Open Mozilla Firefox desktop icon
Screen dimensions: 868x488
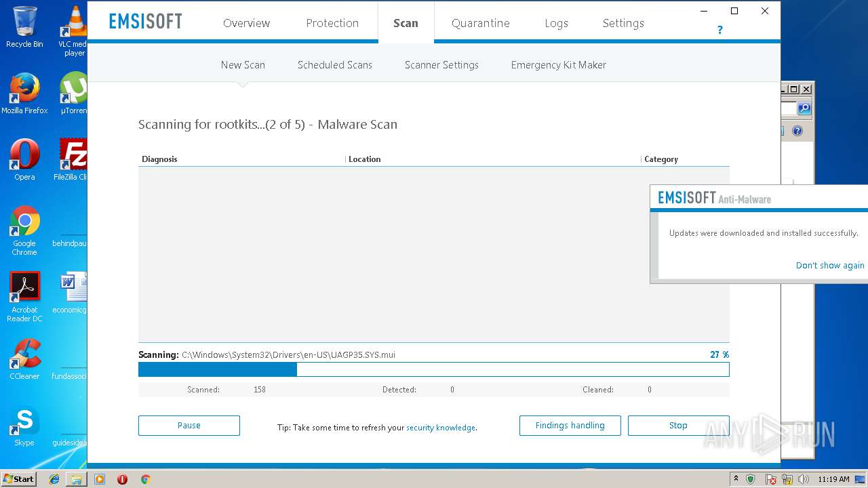[24, 94]
